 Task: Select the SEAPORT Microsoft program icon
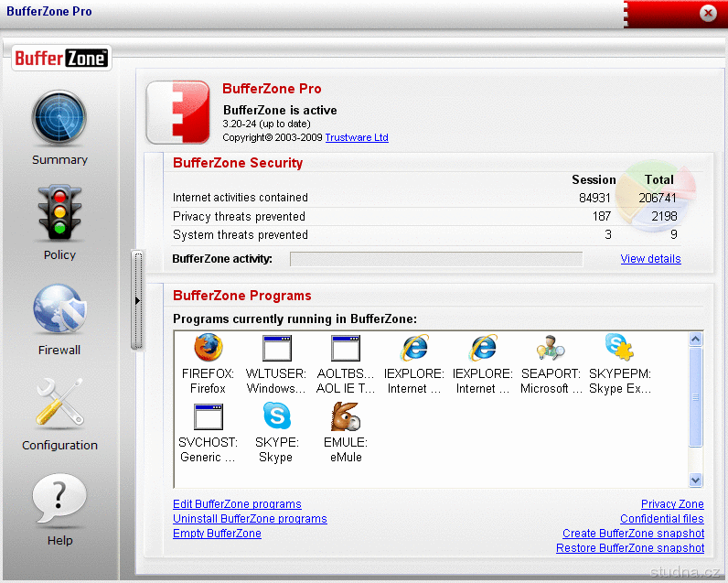551,349
